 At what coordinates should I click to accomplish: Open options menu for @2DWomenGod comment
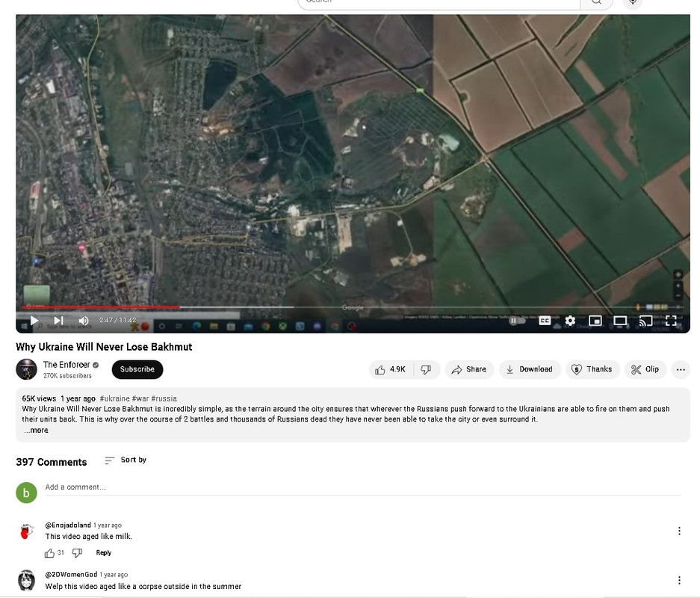[679, 580]
